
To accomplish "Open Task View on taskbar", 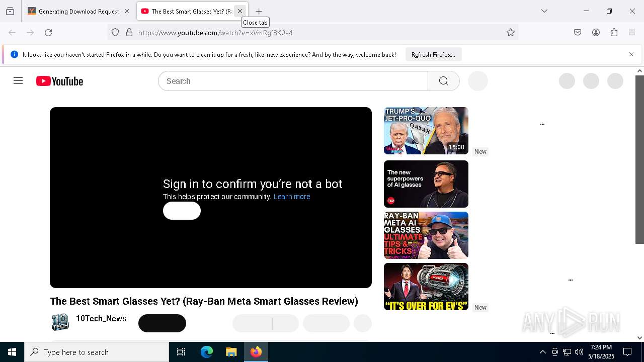I will [x=181, y=352].
